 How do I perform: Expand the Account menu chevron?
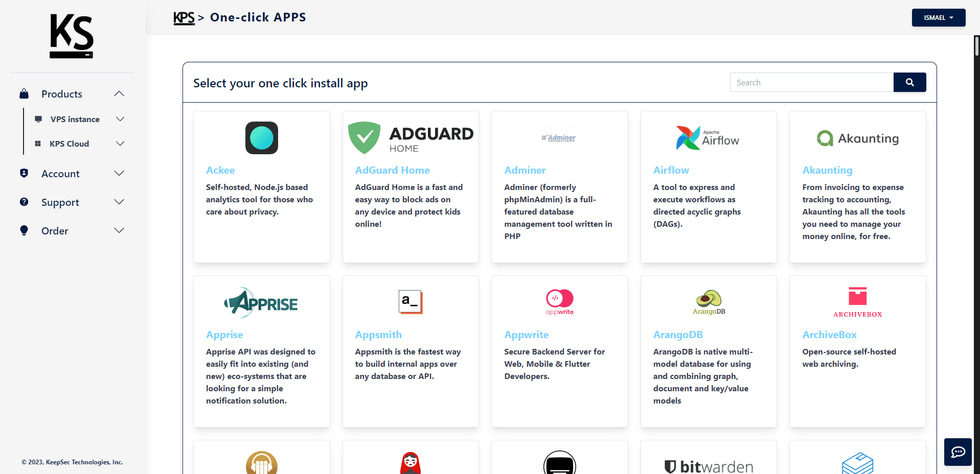pyautogui.click(x=119, y=173)
